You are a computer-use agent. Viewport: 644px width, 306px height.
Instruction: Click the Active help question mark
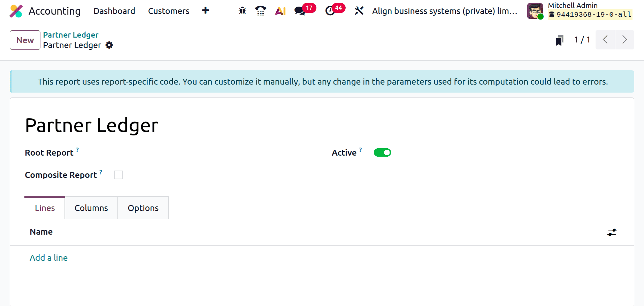[361, 150]
